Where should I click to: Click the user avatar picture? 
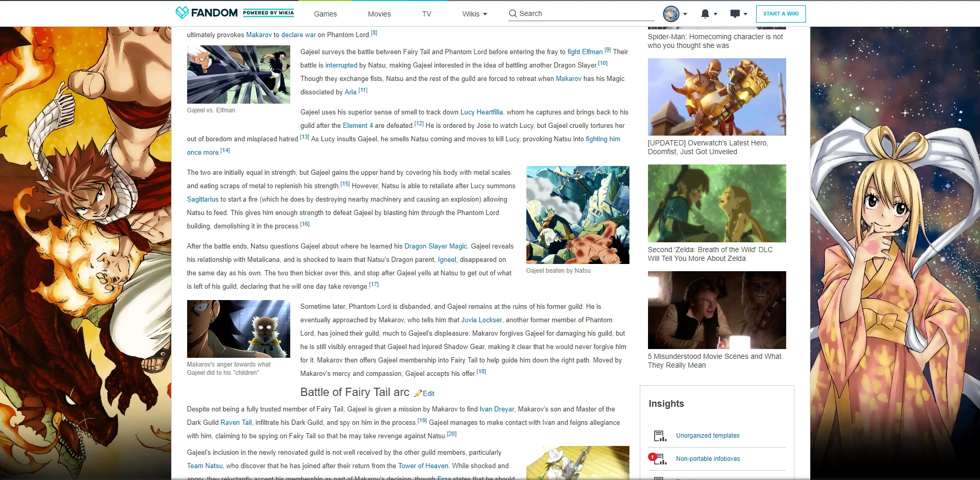[671, 14]
